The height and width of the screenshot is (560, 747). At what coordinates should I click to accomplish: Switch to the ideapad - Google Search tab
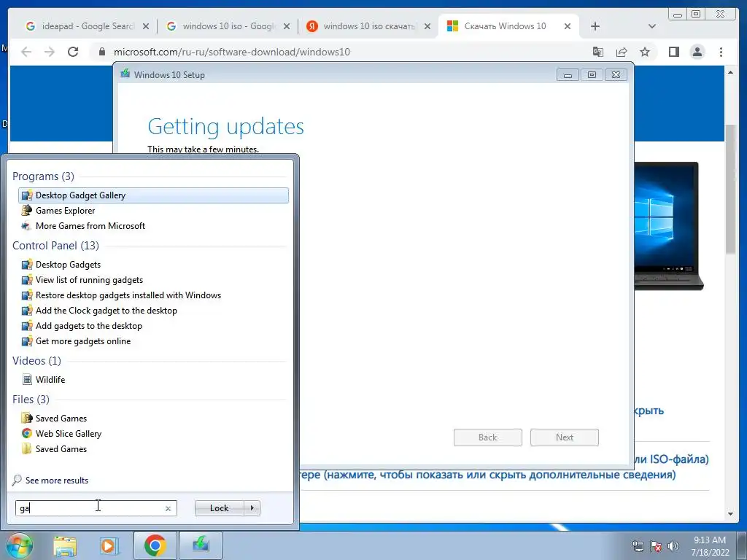(x=81, y=26)
